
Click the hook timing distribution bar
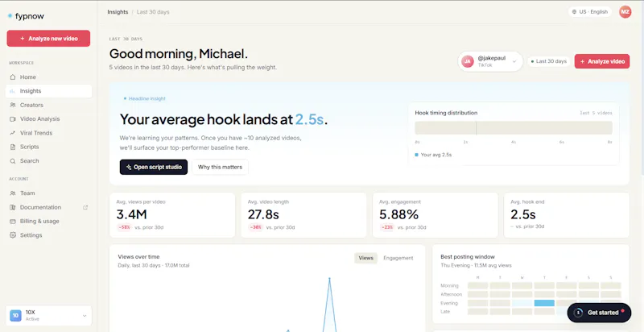[514, 128]
